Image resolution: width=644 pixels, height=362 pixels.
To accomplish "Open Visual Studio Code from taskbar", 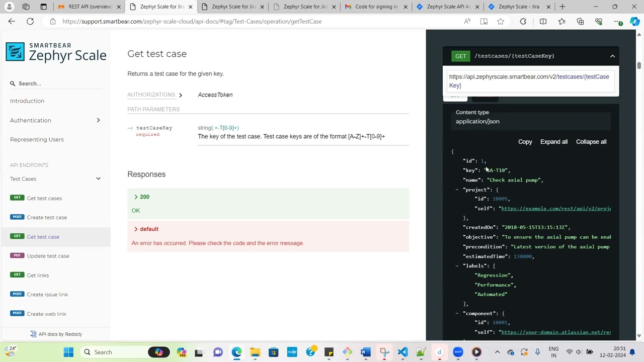I will (403, 352).
